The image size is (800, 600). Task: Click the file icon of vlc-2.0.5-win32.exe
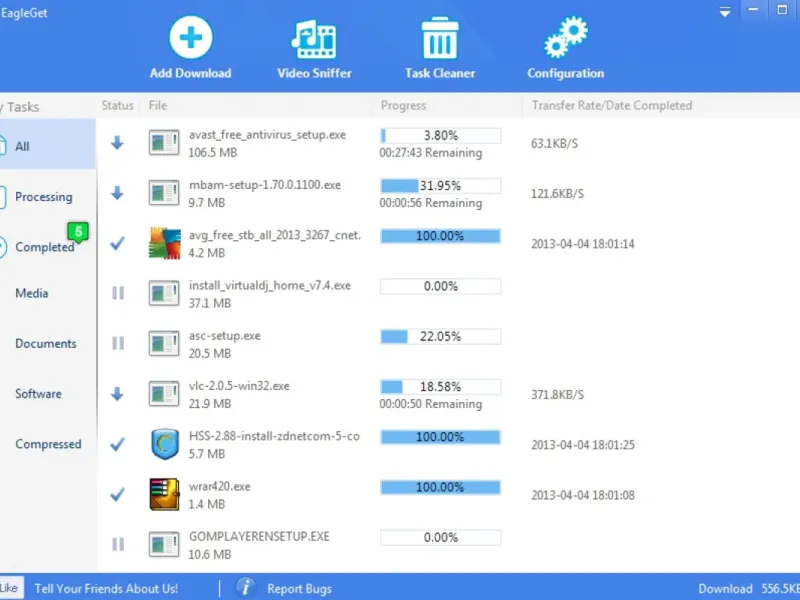(x=164, y=394)
